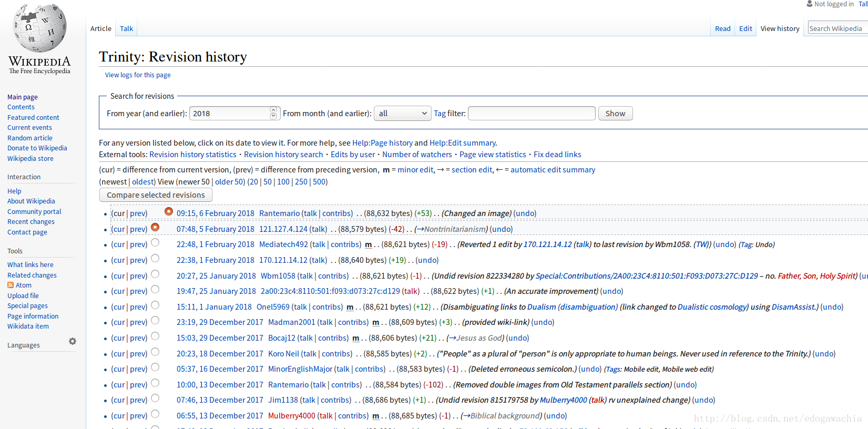Open Wikidata item link
This screenshot has height=429, width=868.
coord(28,326)
